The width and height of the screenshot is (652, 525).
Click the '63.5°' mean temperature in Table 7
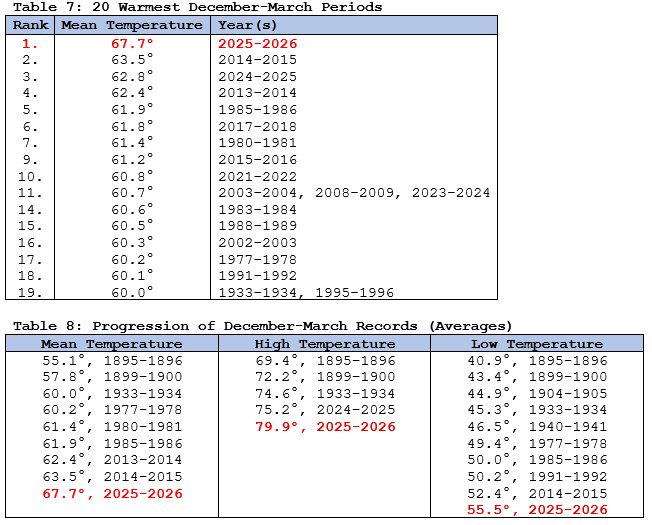pyautogui.click(x=132, y=60)
